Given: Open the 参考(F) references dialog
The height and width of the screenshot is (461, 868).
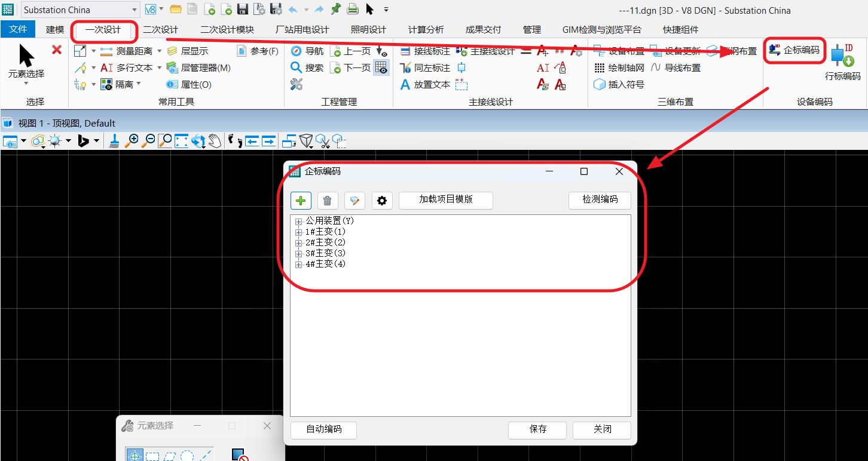Looking at the screenshot, I should pyautogui.click(x=258, y=51).
